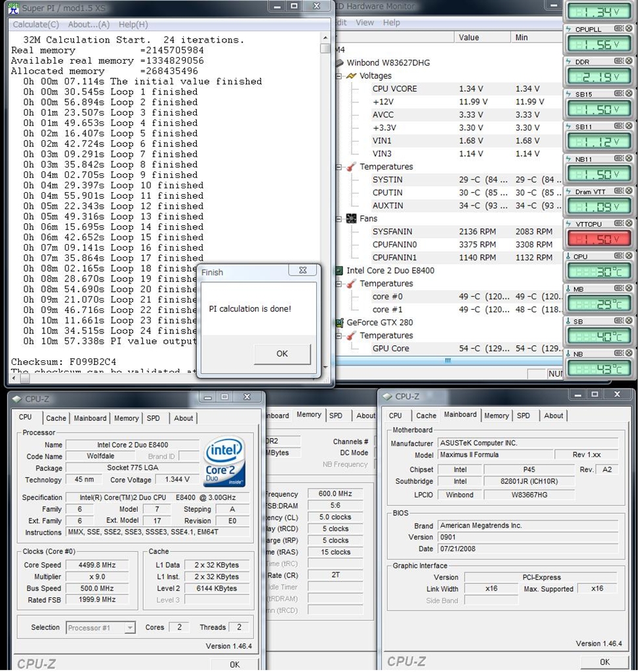Collapse the Voltages tree node
Image resolution: width=639 pixels, height=672 pixels.
point(339,76)
